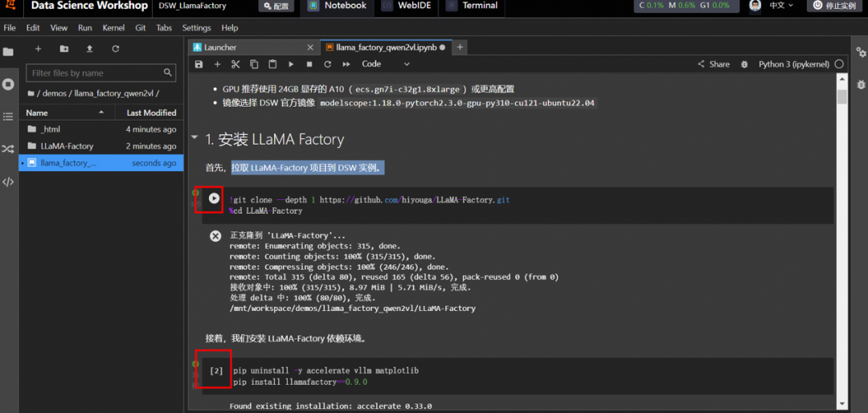Screen dimensions: 868x413
Task: Open the Edit menu
Action: point(33,27)
